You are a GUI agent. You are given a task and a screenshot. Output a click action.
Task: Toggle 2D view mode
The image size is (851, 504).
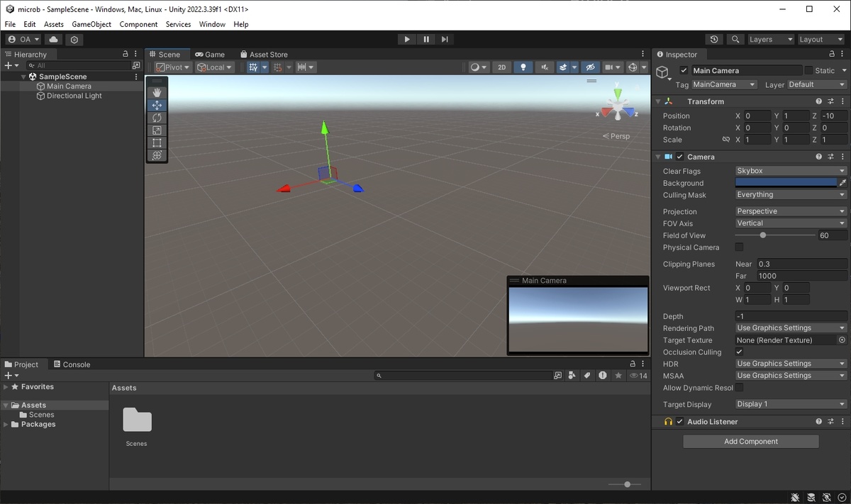coord(501,67)
